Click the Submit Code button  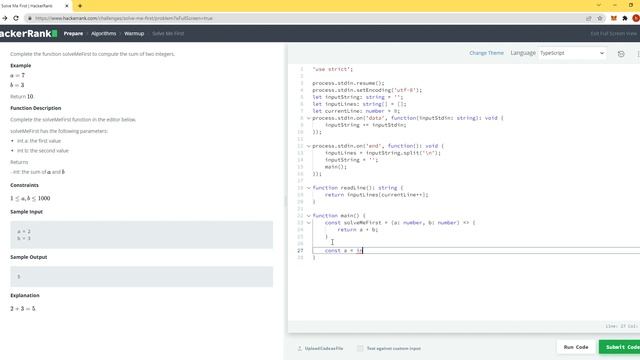click(x=620, y=347)
